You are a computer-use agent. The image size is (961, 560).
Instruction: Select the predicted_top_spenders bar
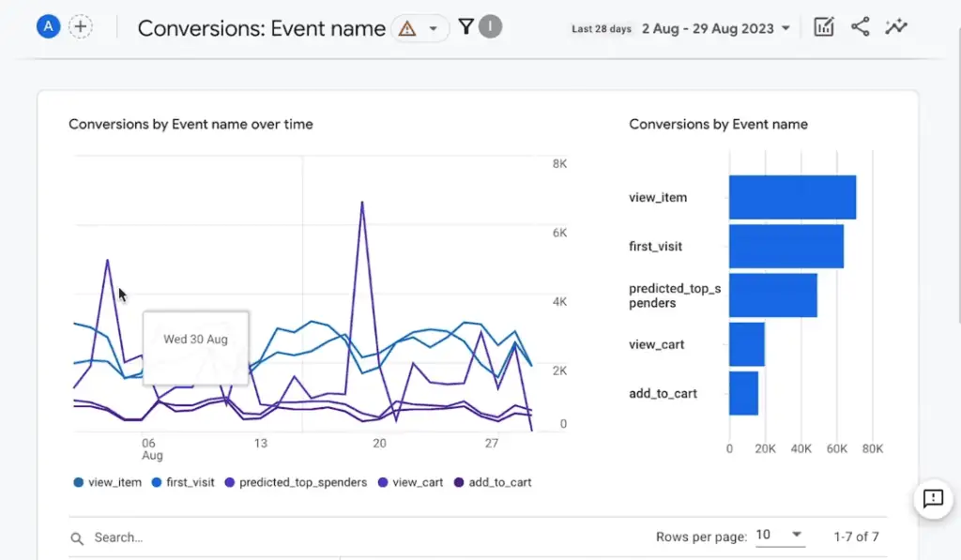(774, 295)
